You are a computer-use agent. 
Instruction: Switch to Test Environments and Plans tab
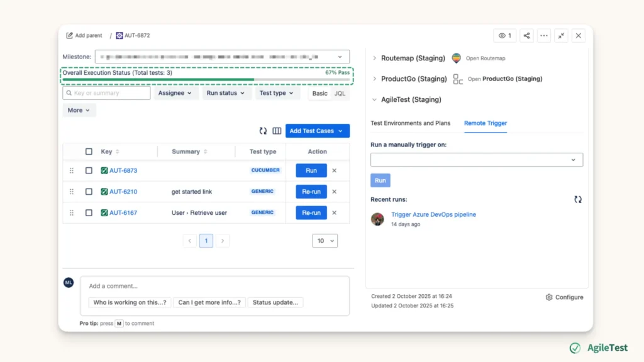[x=410, y=123]
